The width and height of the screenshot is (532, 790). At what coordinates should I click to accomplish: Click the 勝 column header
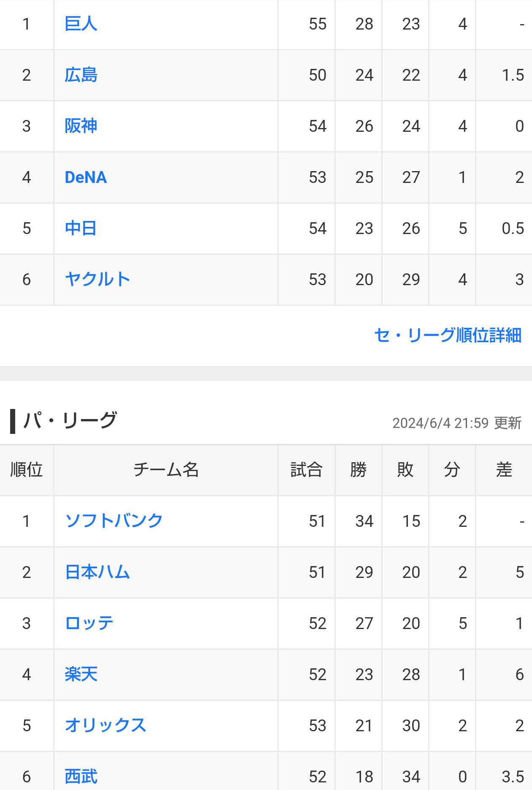point(358,470)
